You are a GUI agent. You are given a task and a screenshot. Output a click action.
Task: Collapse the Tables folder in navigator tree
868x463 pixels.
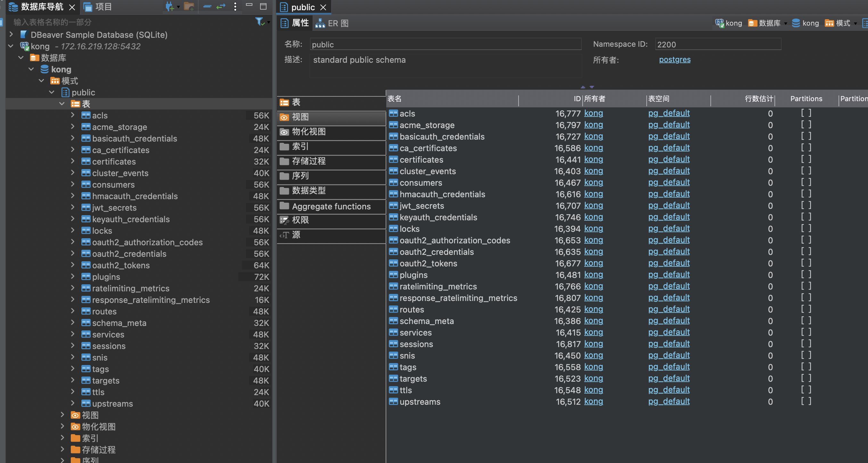coord(62,104)
